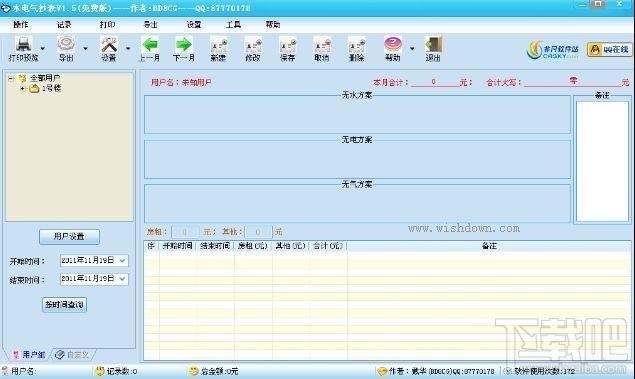Expand dropdown arrow beside Settings icon
This screenshot has width=635, height=379.
click(128, 49)
